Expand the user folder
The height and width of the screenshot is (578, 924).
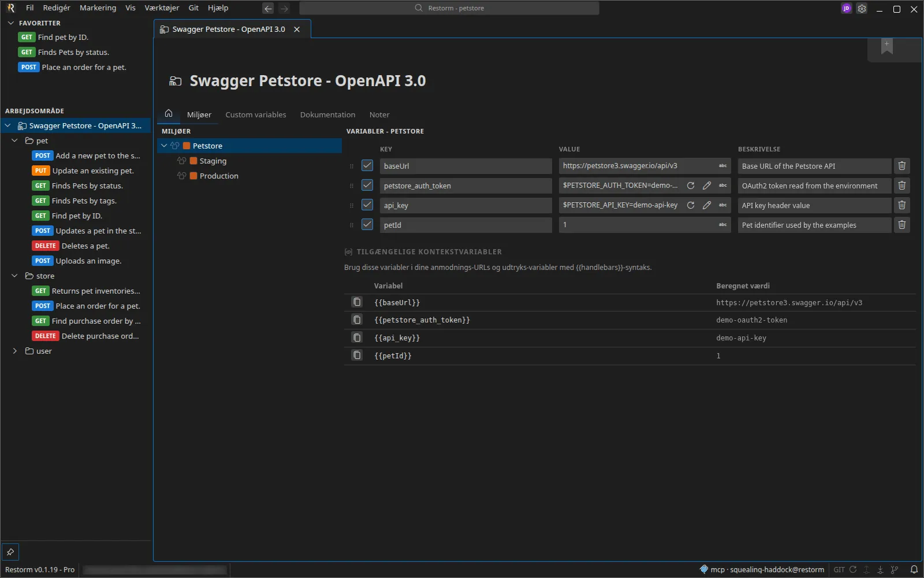(15, 351)
